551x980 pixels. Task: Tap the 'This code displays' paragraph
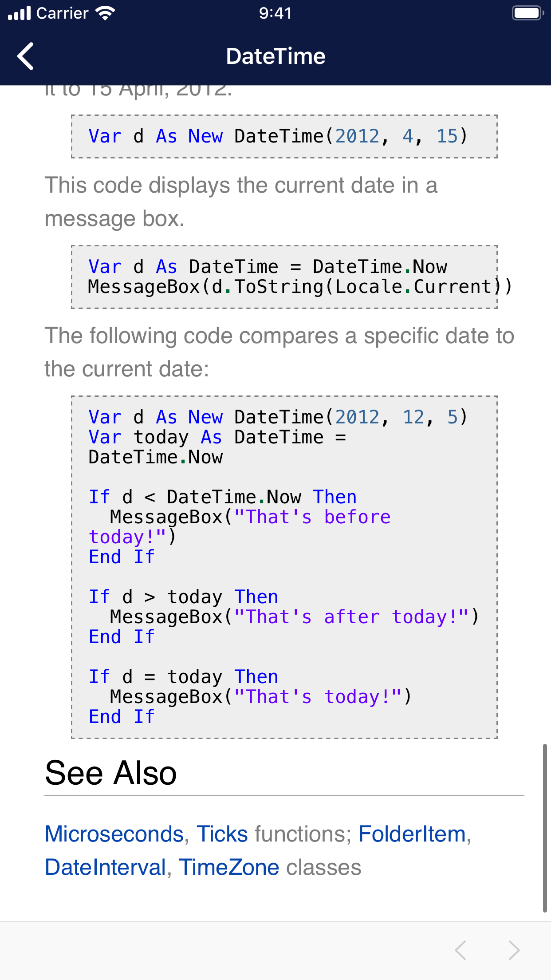pyautogui.click(x=241, y=202)
